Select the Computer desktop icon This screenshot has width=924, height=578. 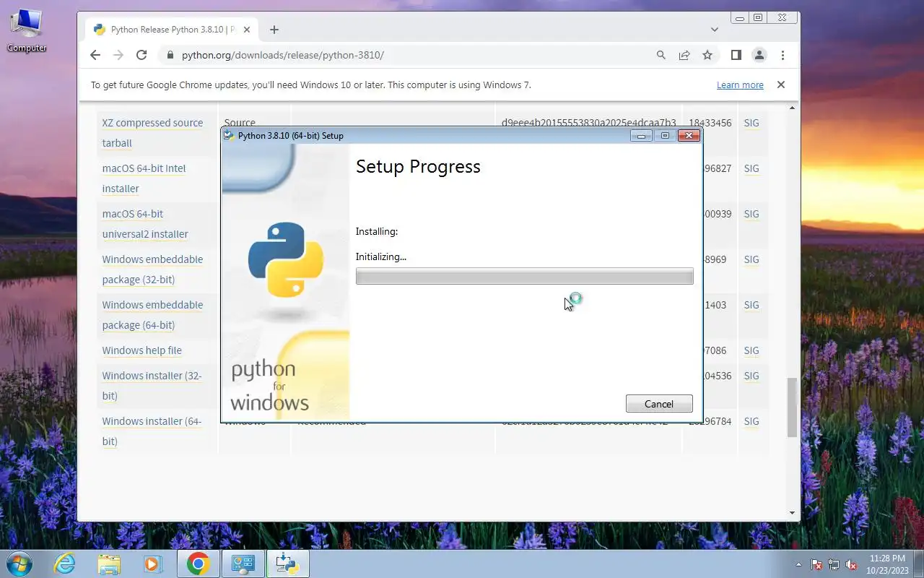click(x=27, y=31)
